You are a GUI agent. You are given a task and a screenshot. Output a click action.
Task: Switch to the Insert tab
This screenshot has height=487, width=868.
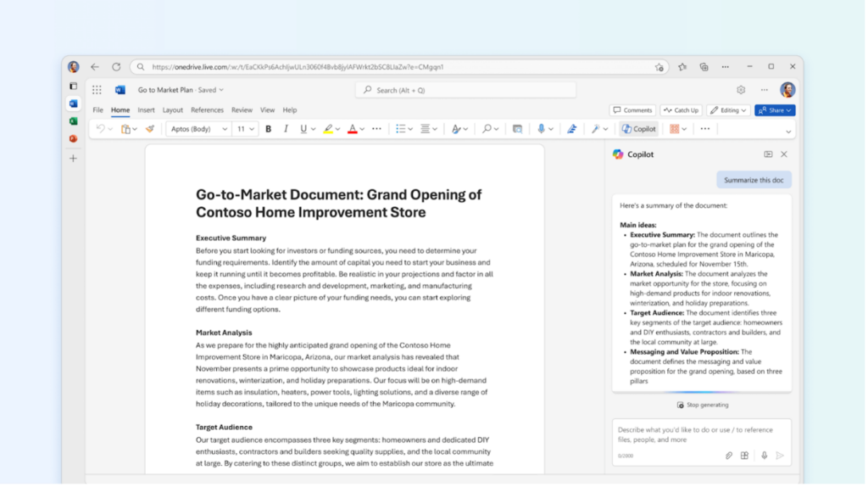146,110
